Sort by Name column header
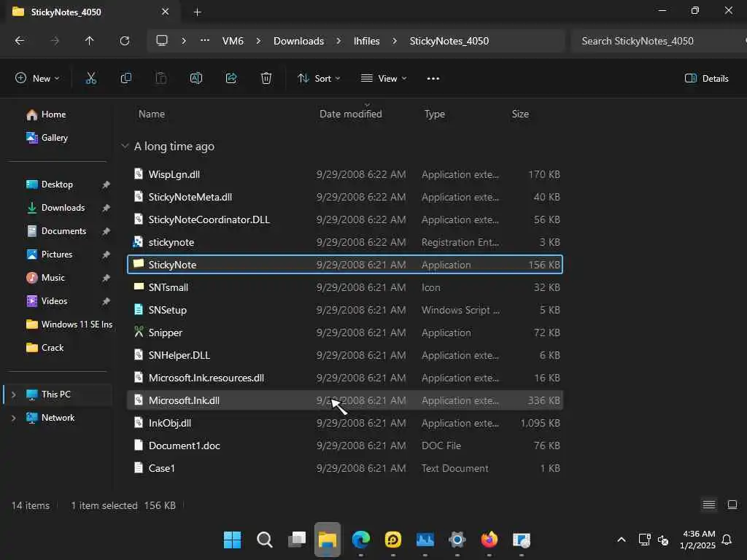Viewport: 747px width, 560px height. pos(152,114)
